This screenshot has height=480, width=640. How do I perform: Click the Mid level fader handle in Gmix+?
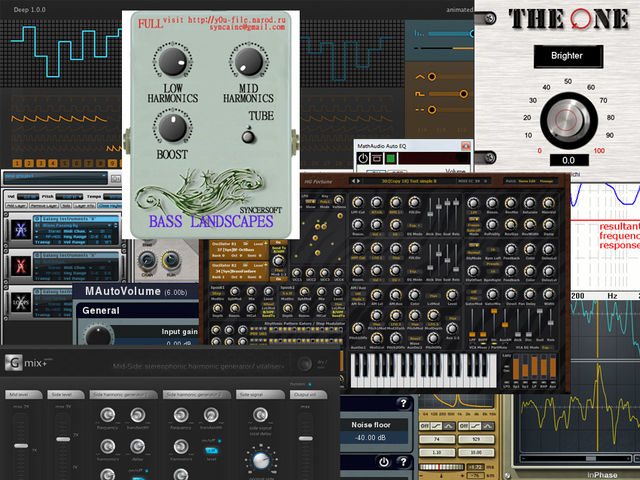[x=21, y=446]
